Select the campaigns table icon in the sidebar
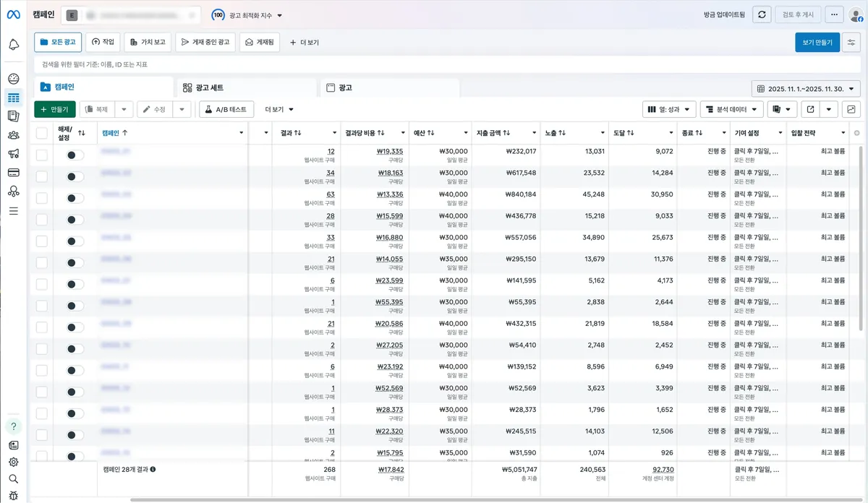Viewport: 868px width, 503px height. (x=13, y=98)
